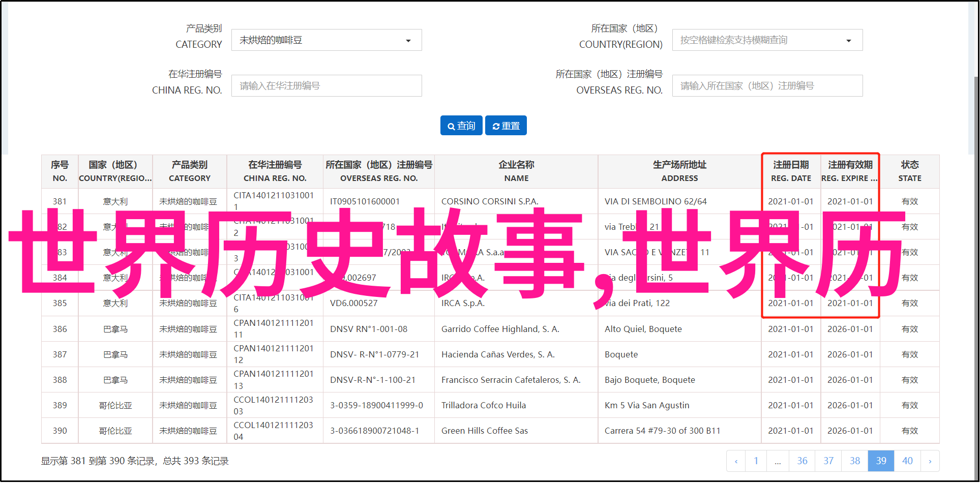Open page 37 in pagination
Screen dimensions: 980x483
(828, 461)
